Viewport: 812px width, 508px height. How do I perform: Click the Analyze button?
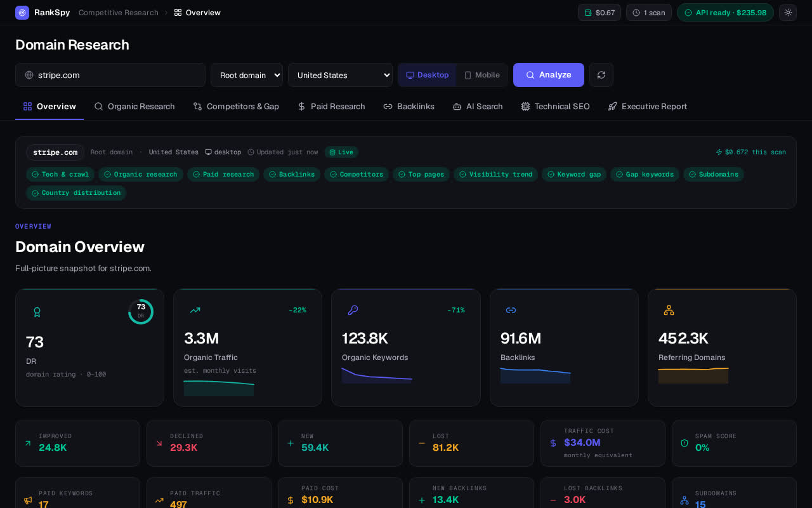point(549,75)
